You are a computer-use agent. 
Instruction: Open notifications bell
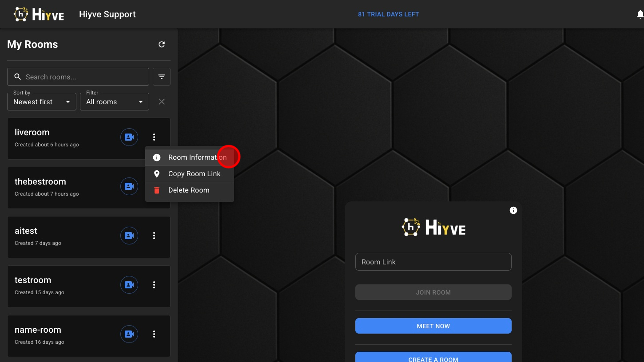[640, 15]
